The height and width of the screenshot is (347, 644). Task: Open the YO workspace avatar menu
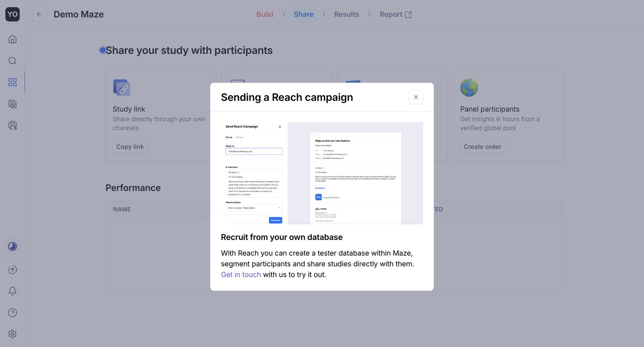click(x=12, y=14)
